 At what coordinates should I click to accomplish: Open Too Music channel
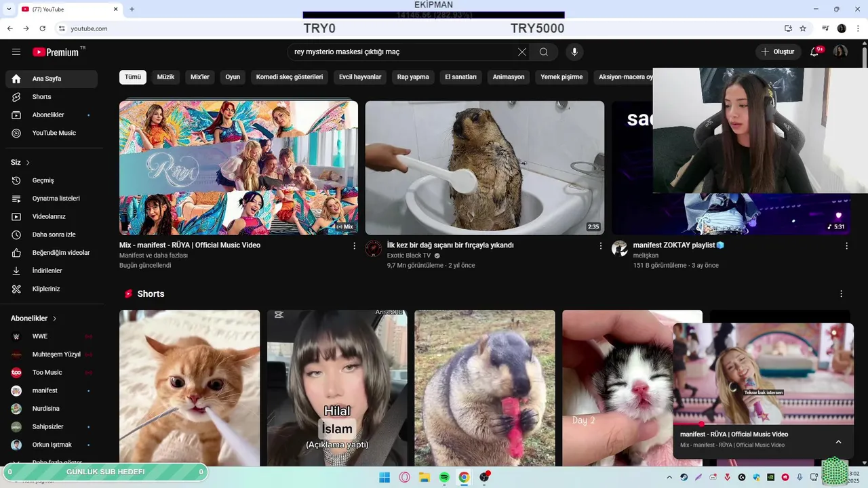click(x=52, y=372)
